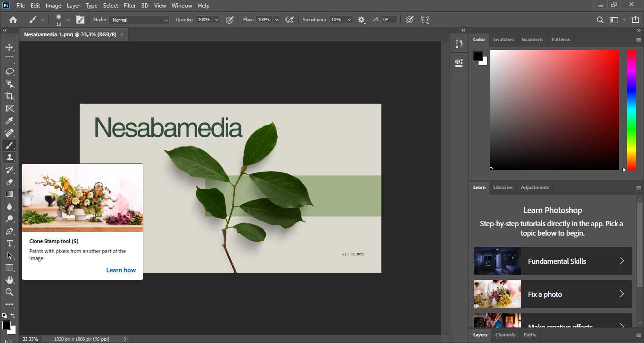
Task: Open the Filter menu
Action: pyautogui.click(x=129, y=6)
